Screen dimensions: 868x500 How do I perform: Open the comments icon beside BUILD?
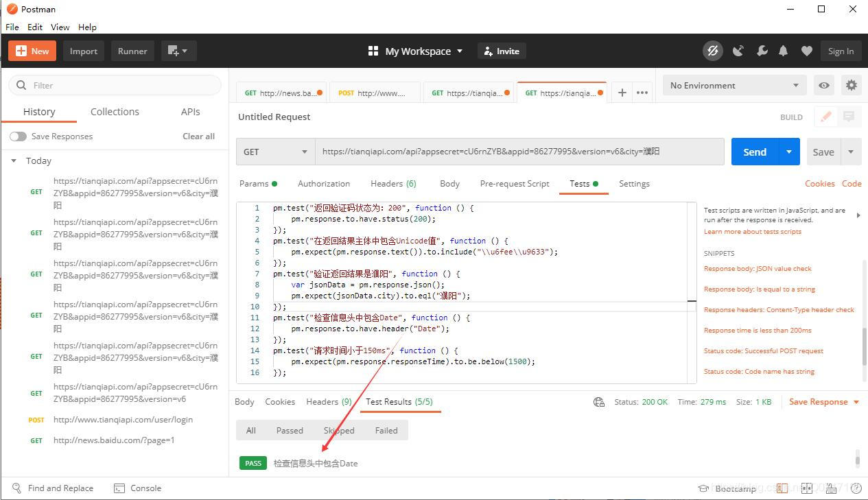[x=849, y=117]
